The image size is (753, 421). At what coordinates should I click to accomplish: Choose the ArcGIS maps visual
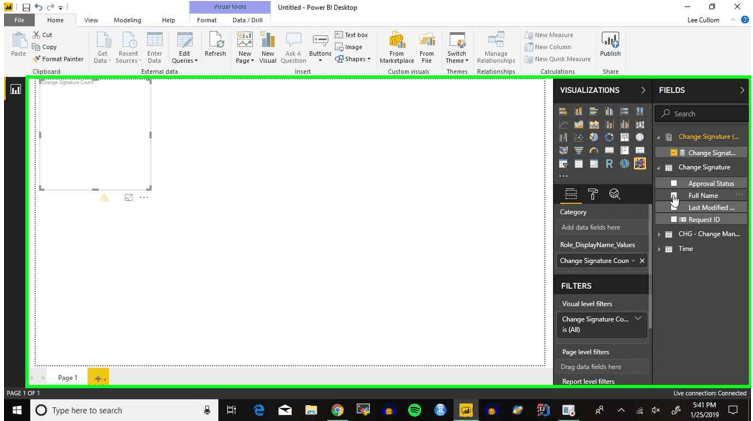[625, 164]
